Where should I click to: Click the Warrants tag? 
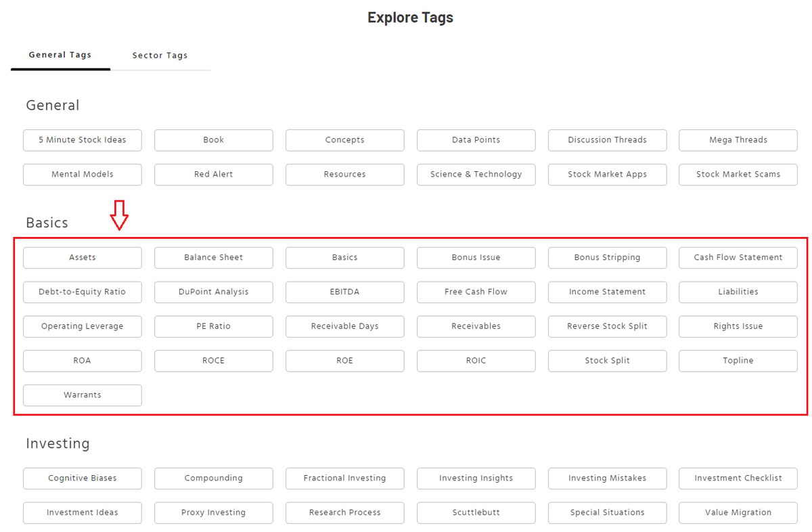[82, 395]
